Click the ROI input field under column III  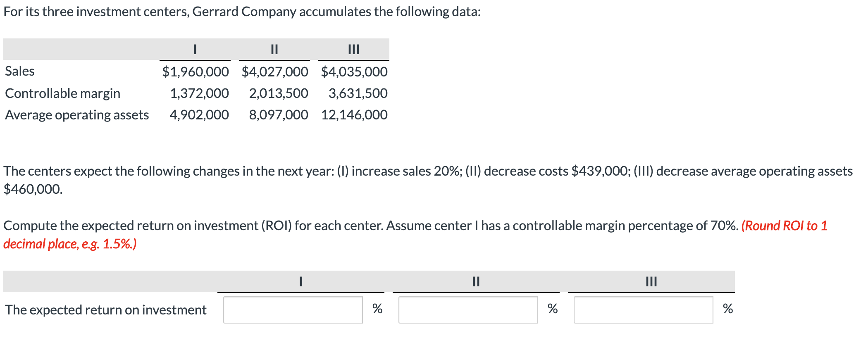pos(643,309)
